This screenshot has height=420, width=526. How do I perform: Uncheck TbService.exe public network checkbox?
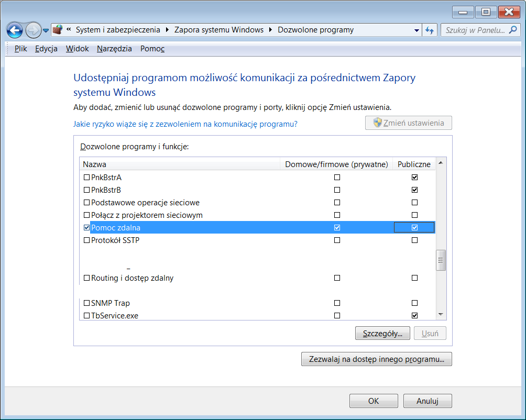pos(414,315)
